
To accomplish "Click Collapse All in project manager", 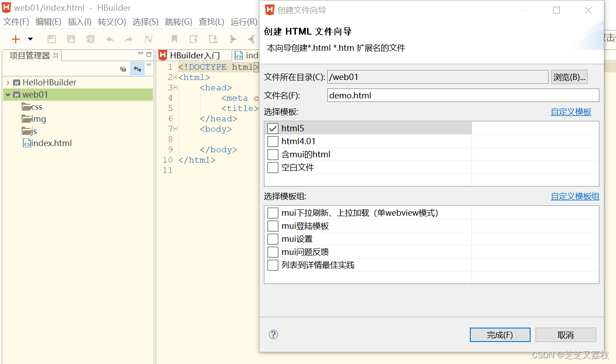I will point(123,69).
